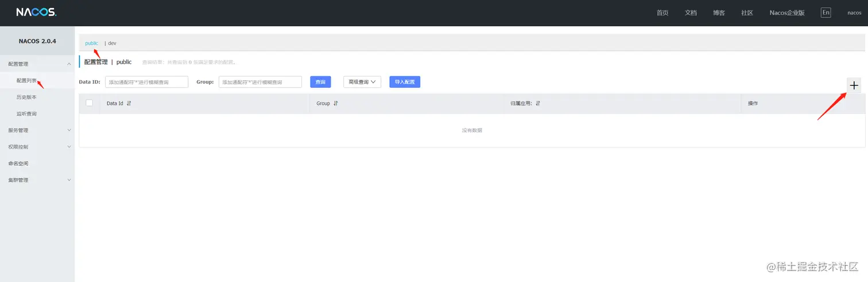Click the 导入配置 button
The height and width of the screenshot is (282, 868).
405,82
